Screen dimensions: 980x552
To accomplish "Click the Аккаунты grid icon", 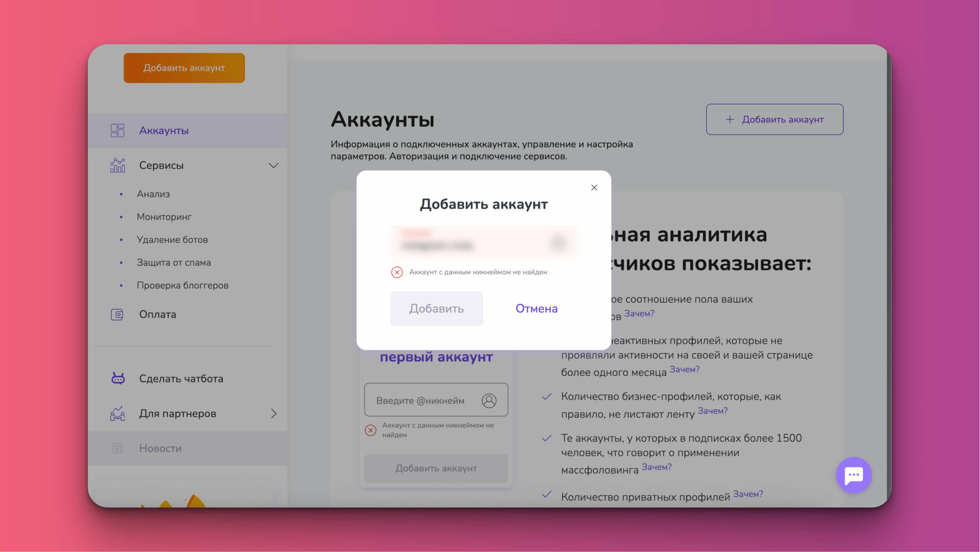I will click(x=118, y=131).
